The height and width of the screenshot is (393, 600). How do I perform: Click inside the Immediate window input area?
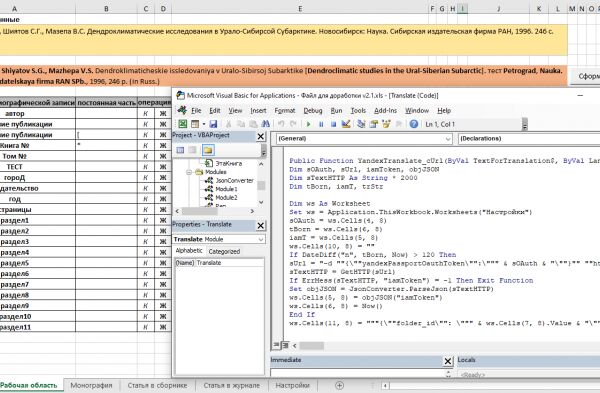point(358,373)
